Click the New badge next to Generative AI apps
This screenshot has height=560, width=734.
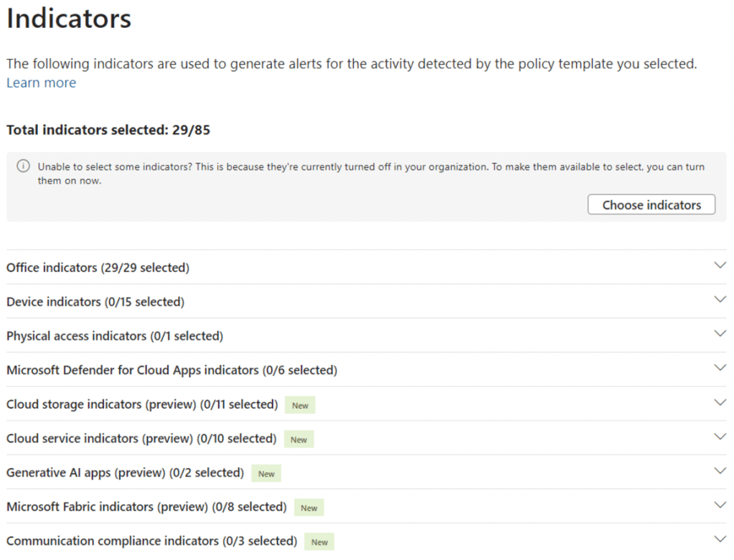[266, 474]
